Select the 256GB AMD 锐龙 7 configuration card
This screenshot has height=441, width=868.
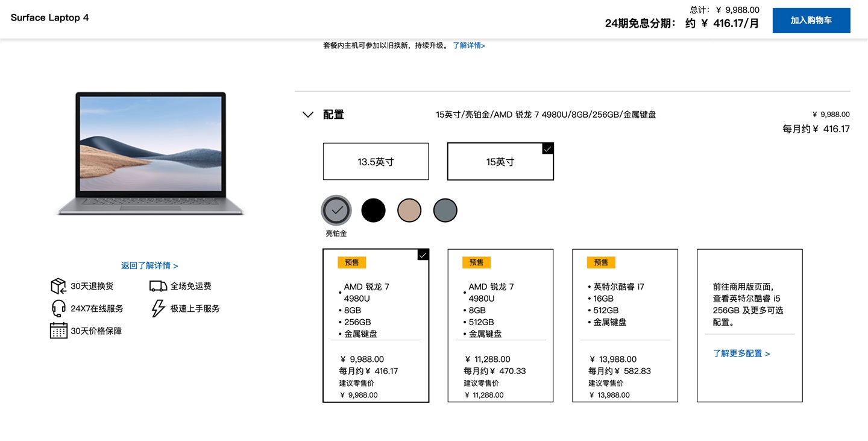click(x=376, y=325)
